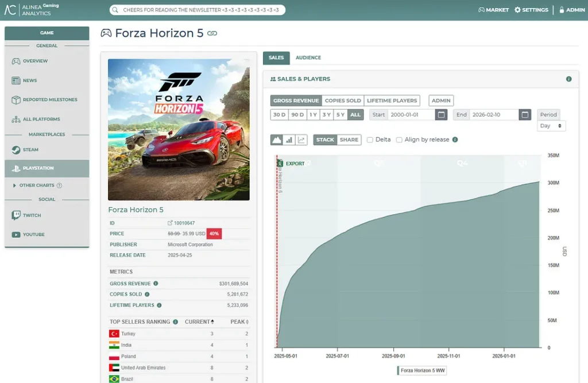Show Copies Sold data
This screenshot has width=588, height=383.
pos(343,100)
